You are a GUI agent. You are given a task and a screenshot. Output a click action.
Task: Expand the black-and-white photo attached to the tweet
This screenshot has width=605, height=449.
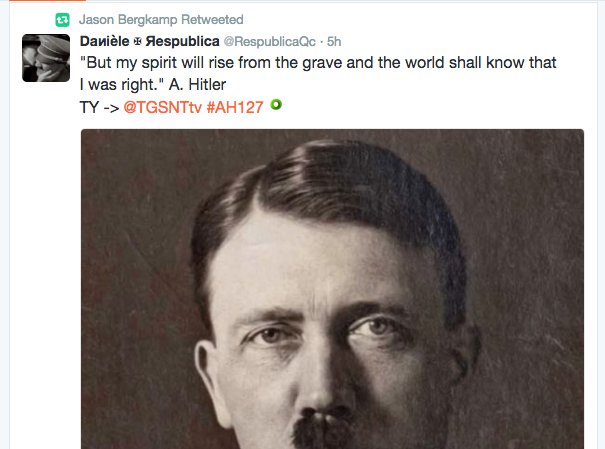[x=332, y=289]
